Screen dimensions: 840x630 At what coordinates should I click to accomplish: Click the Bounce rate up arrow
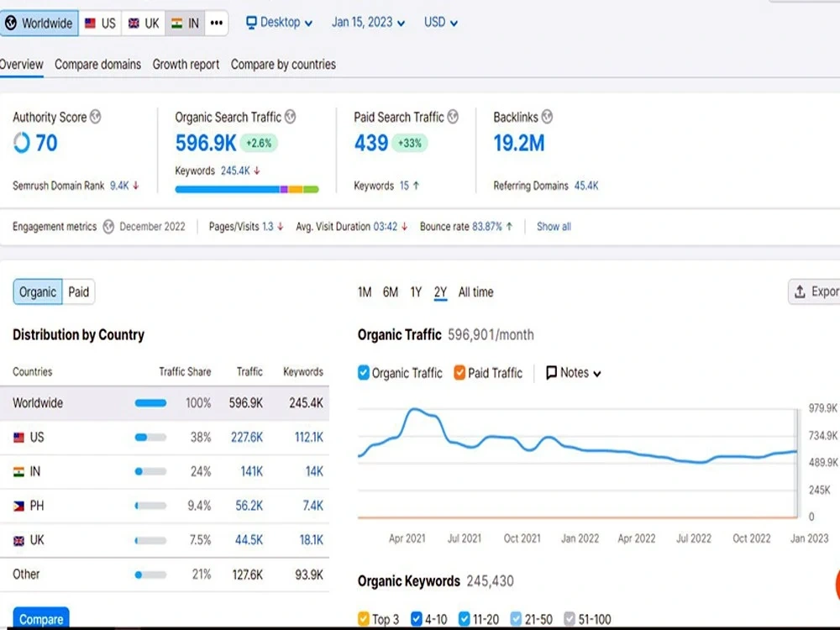click(x=509, y=227)
